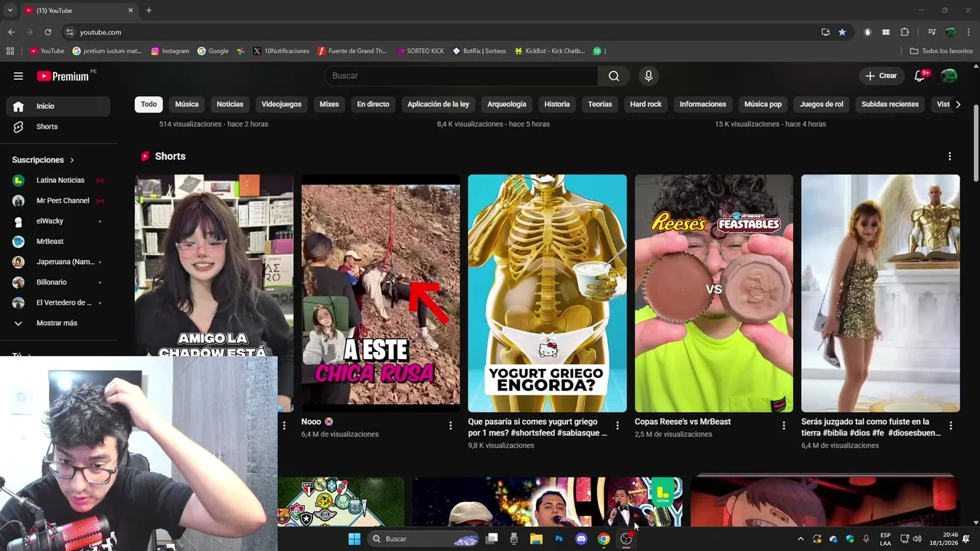Viewport: 980px width, 551px height.
Task: Play the golden angel statue short
Action: click(x=880, y=293)
